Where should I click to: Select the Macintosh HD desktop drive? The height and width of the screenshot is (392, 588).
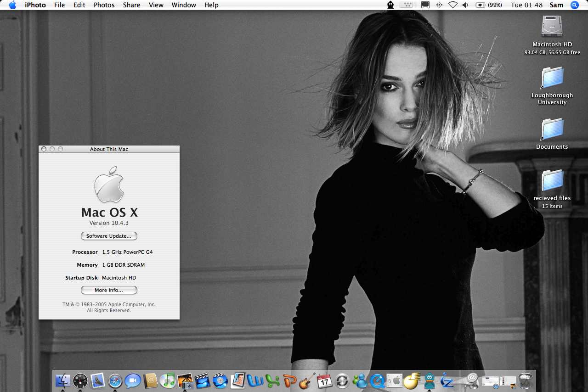click(x=552, y=27)
